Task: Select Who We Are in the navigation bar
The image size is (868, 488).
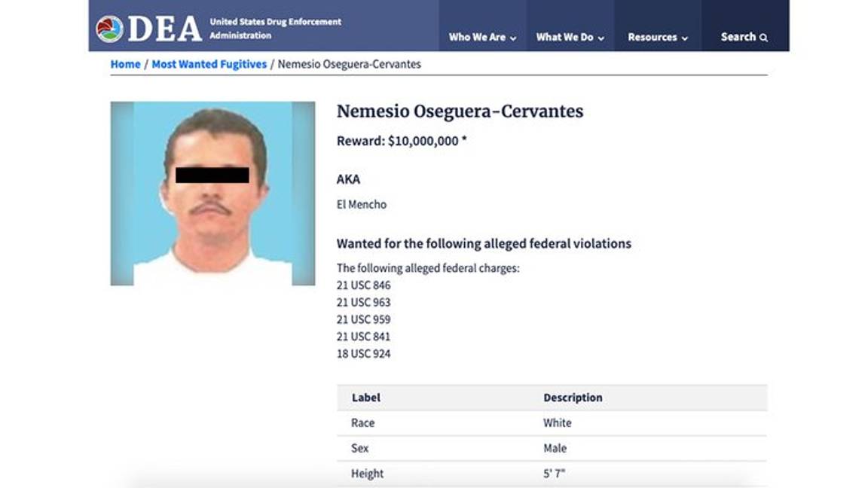Action: pos(476,36)
